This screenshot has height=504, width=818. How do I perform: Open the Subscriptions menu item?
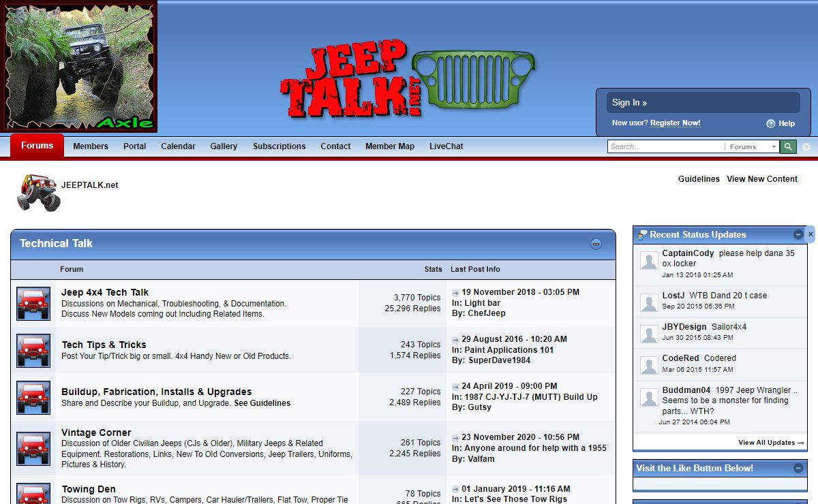coord(279,146)
